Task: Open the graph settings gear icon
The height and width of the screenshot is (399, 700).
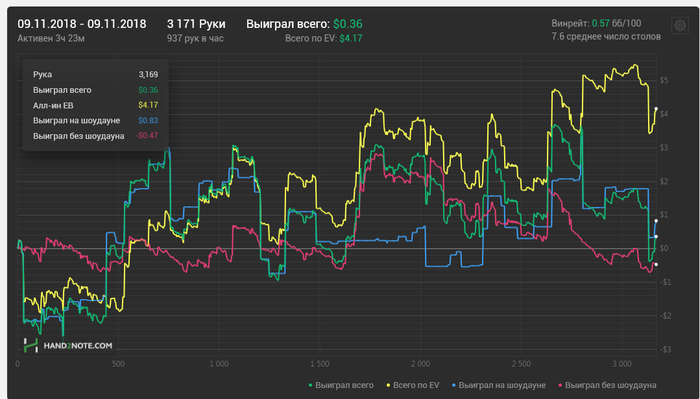Action: click(680, 26)
